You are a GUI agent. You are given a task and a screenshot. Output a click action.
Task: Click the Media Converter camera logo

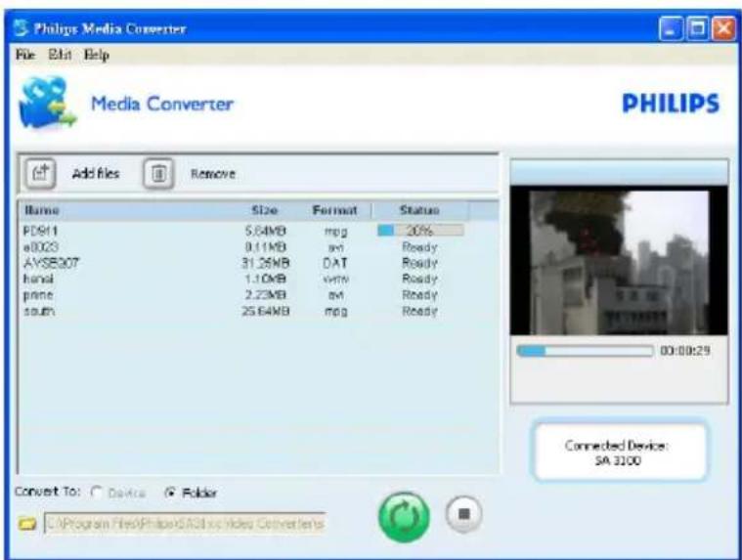[47, 103]
